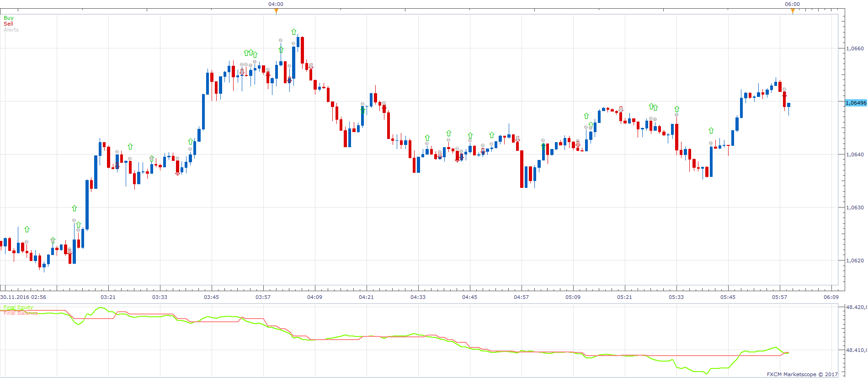The height and width of the screenshot is (378, 868).
Task: Click the 04:45 time axis label
Action: [470, 297]
